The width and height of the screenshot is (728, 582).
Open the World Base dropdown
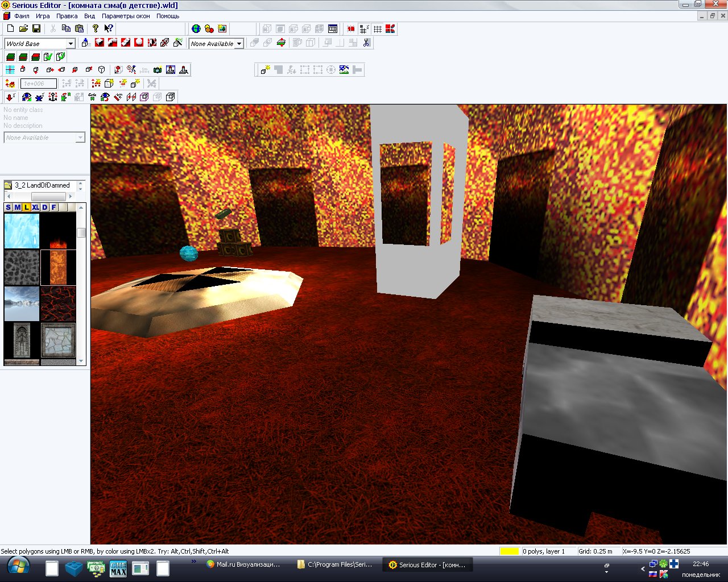click(x=71, y=44)
